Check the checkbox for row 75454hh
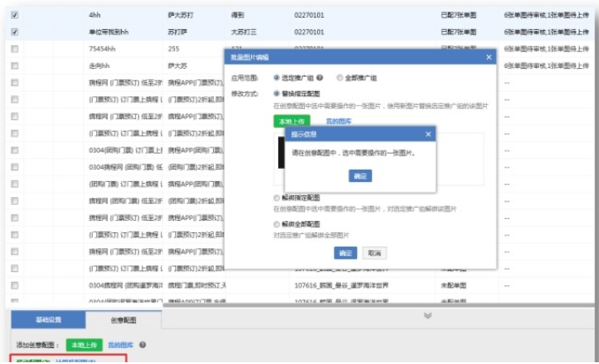599x364 pixels. click(x=14, y=49)
